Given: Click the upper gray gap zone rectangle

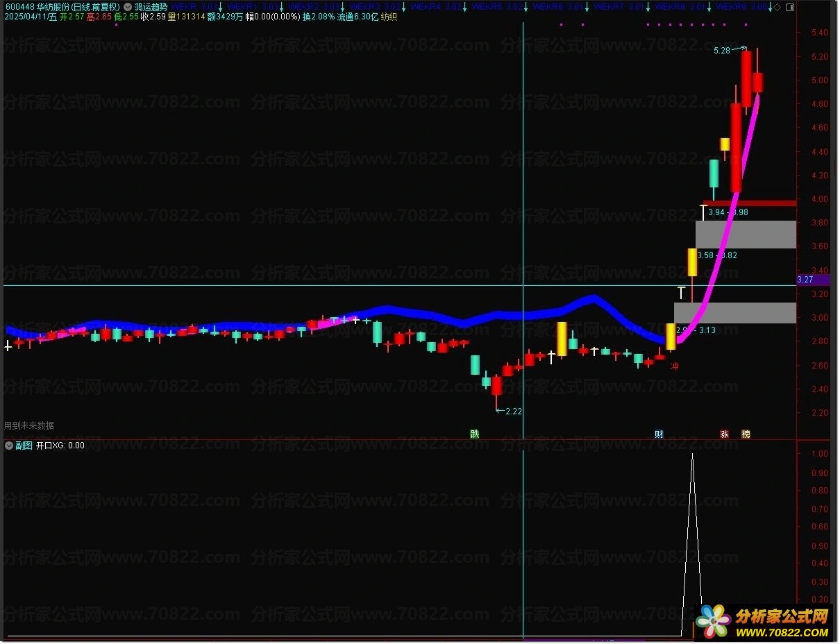Looking at the screenshot, I should [746, 235].
